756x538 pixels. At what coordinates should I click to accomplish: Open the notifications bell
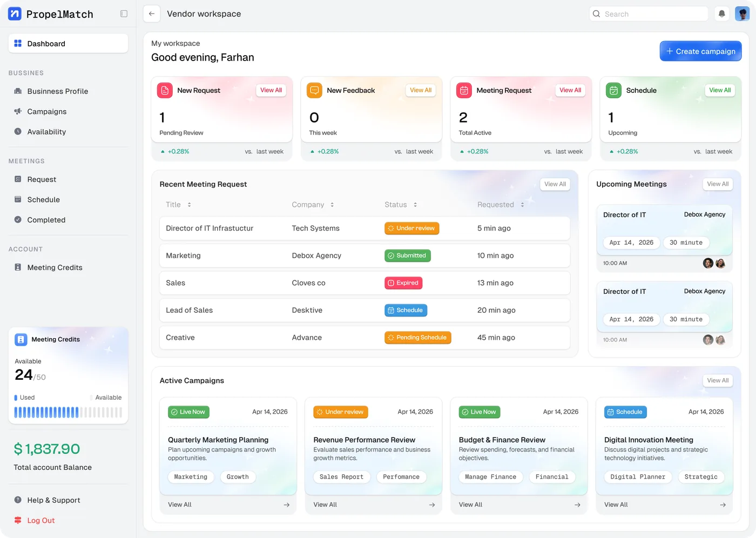click(722, 14)
